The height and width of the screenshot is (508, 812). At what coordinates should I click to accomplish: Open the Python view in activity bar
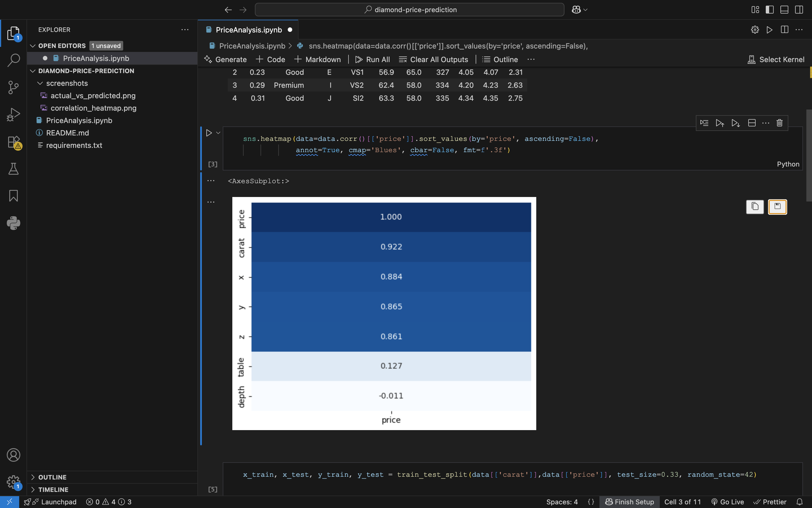14,223
